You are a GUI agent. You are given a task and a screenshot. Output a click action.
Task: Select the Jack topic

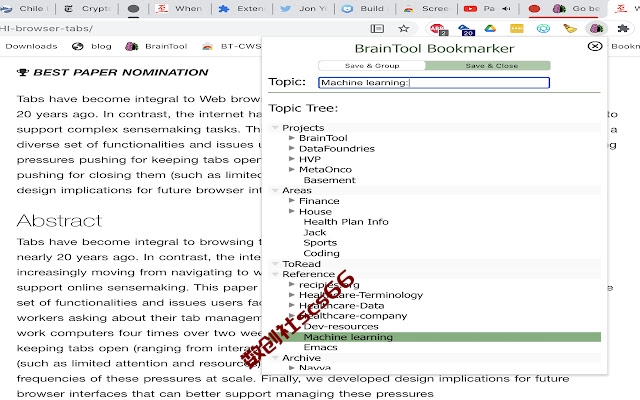click(x=315, y=233)
